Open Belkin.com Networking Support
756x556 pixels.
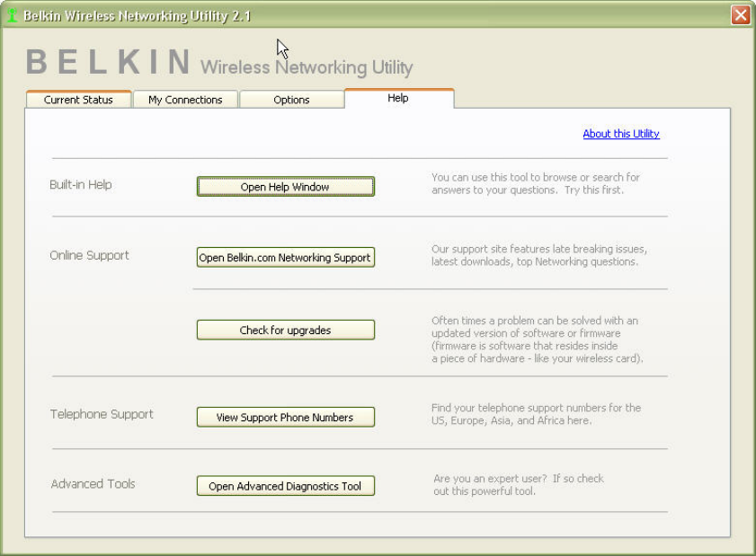click(286, 257)
